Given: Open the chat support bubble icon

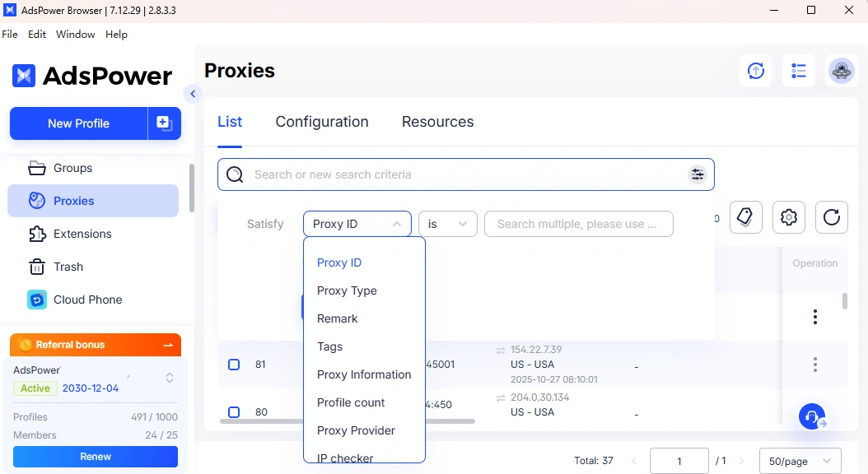Looking at the screenshot, I should click(811, 416).
